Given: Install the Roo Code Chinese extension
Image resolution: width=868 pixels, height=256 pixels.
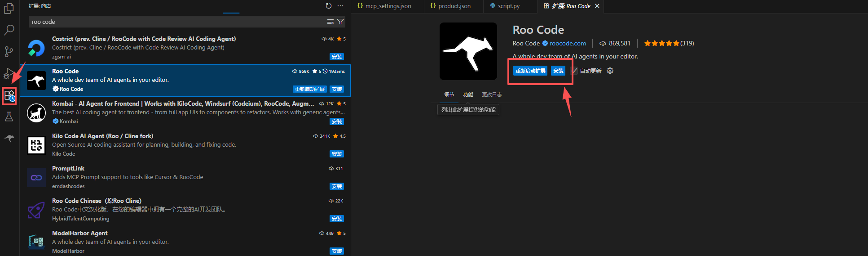Looking at the screenshot, I should point(337,219).
